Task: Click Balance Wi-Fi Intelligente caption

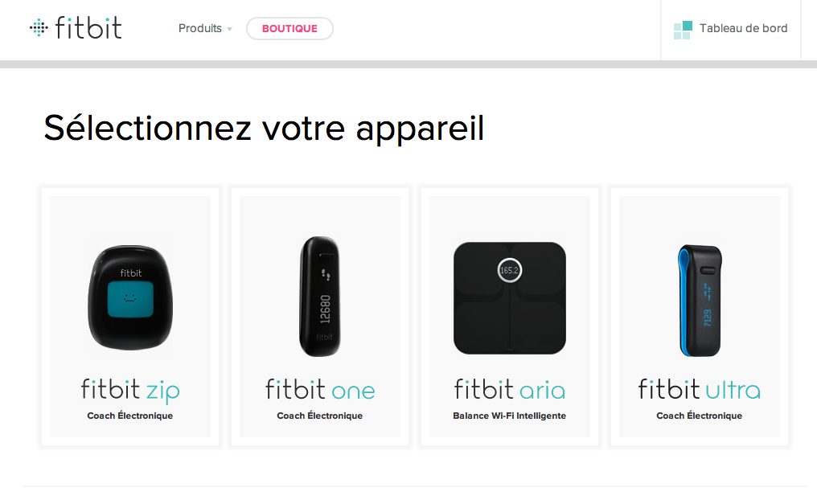Action: point(510,416)
